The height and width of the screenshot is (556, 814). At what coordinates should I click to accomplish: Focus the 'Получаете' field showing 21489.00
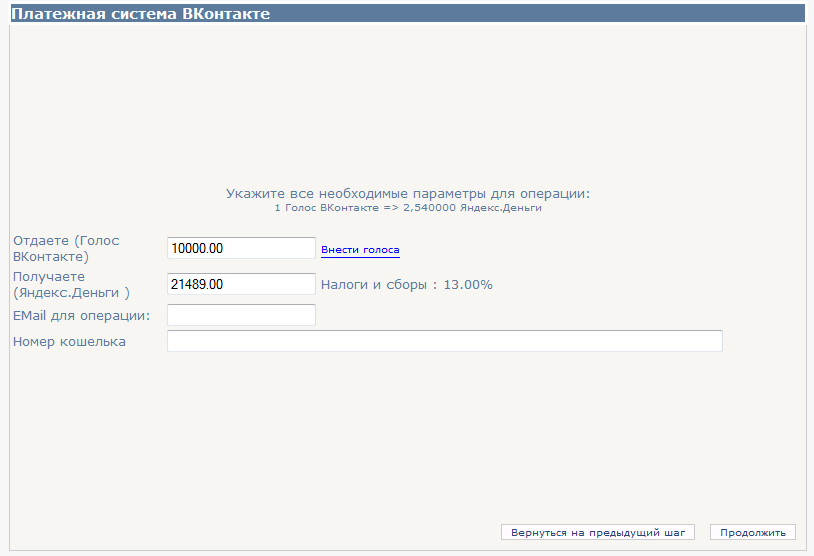[x=241, y=284]
